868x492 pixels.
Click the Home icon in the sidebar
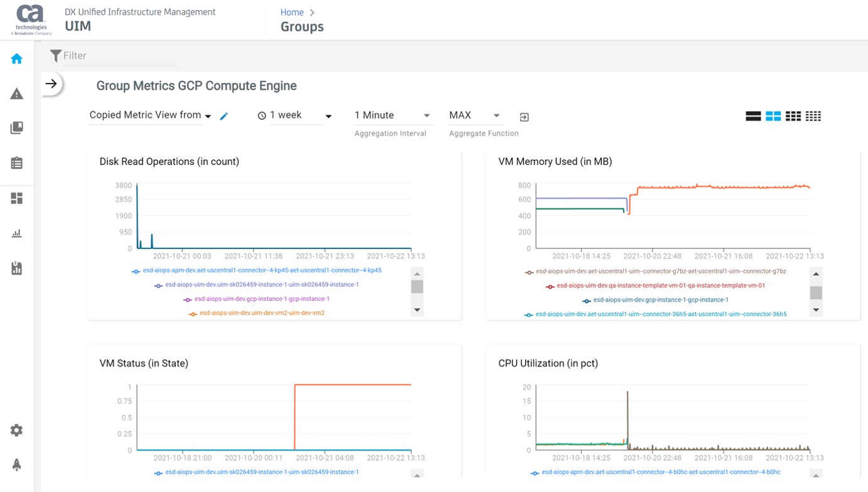pyautogui.click(x=16, y=58)
